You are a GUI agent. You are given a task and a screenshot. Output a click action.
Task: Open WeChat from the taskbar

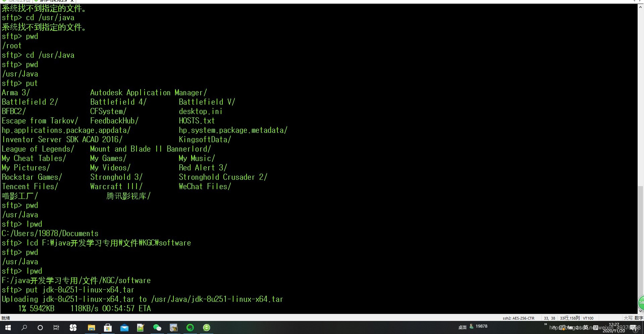tap(157, 328)
